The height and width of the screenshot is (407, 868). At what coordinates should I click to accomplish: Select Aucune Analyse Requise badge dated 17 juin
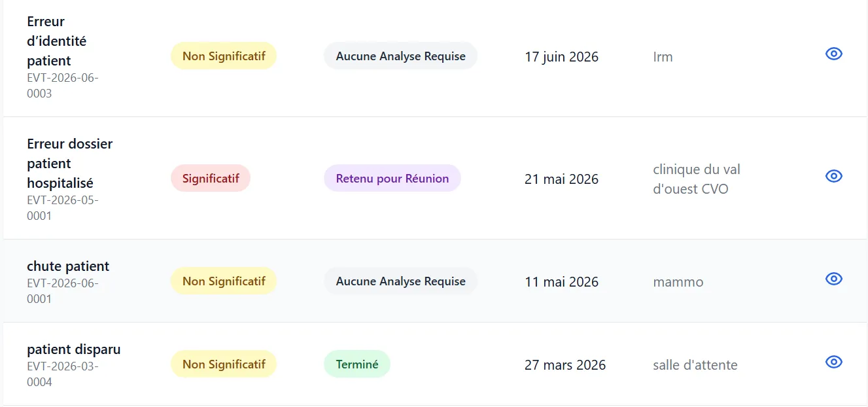(401, 56)
